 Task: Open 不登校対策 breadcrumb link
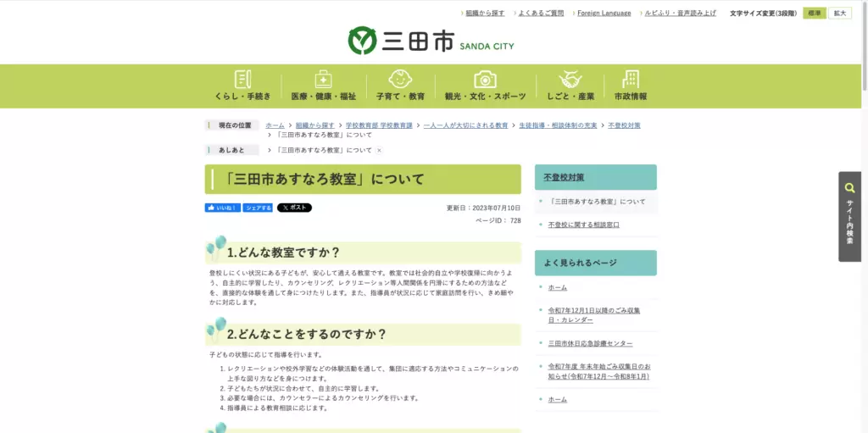(625, 125)
